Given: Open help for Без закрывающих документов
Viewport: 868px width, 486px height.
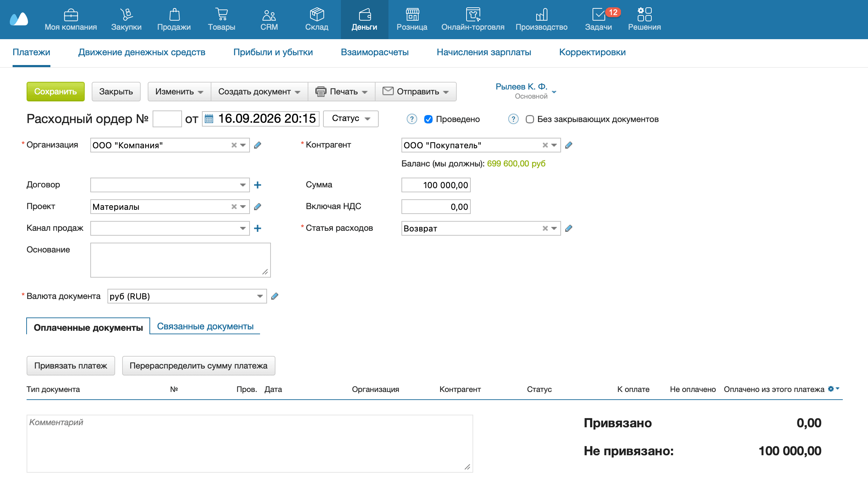Looking at the screenshot, I should click(513, 119).
